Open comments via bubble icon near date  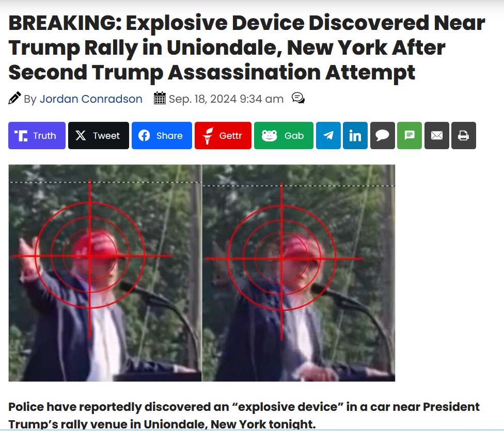coord(298,98)
